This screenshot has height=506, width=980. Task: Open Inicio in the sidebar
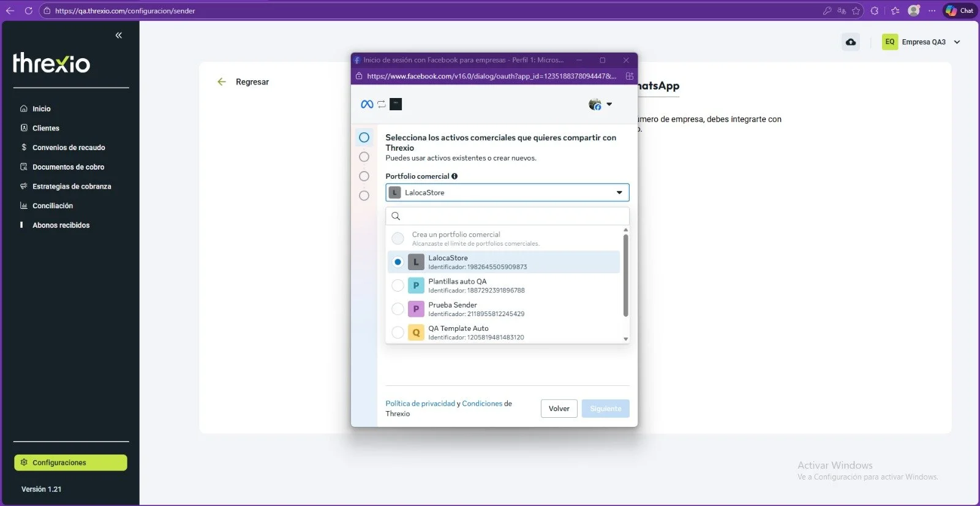(42, 108)
